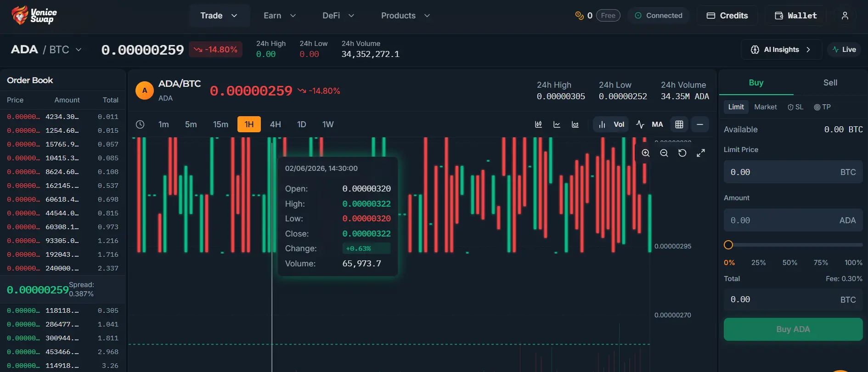Click the Amount column header in Order Book

[x=67, y=100]
